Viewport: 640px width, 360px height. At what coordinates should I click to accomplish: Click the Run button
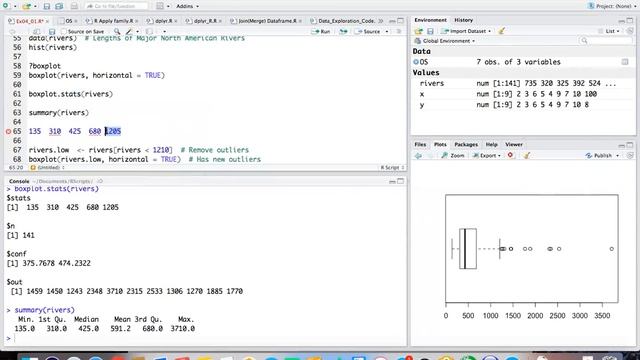321,31
